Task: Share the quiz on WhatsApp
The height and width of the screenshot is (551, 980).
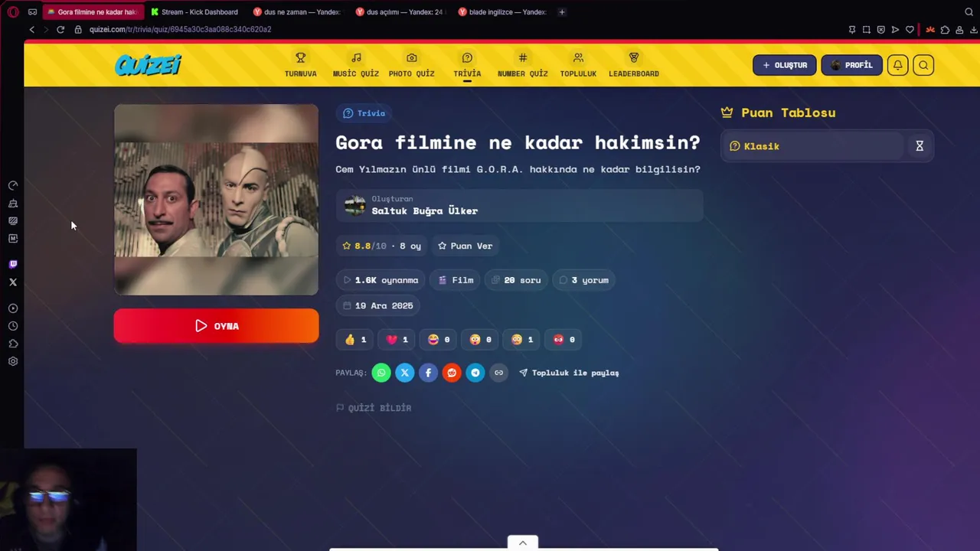Action: [381, 373]
